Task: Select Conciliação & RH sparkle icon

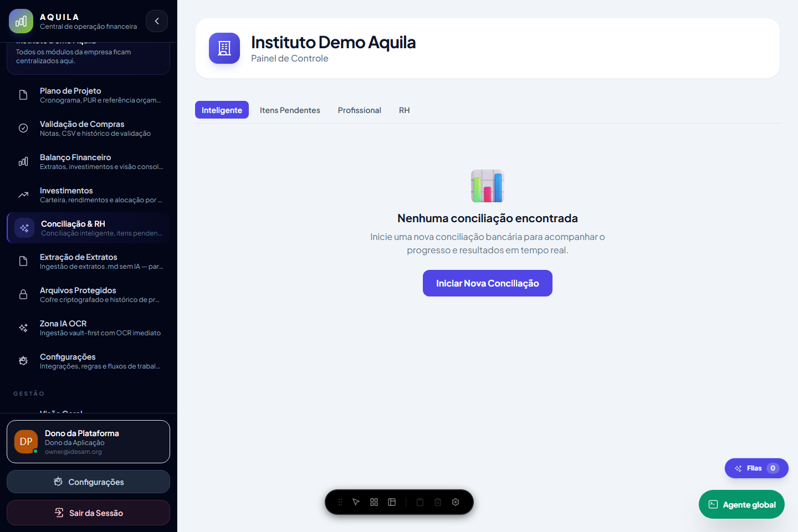Action: [x=24, y=228]
